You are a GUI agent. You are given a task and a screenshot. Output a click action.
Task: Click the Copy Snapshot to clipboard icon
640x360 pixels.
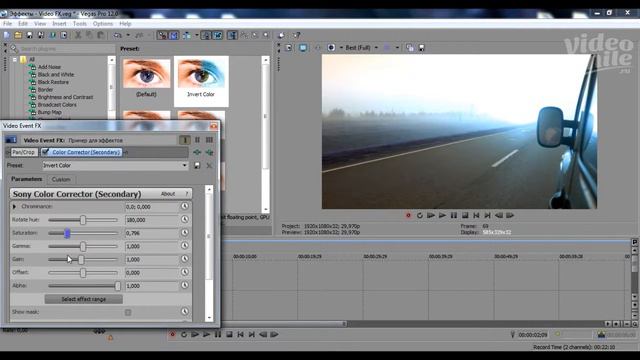tap(410, 48)
